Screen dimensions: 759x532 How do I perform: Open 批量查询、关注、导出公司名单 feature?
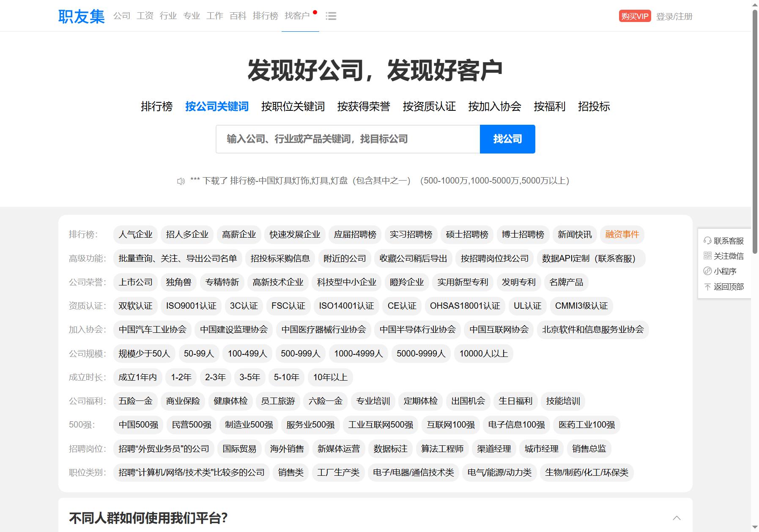[x=178, y=258]
